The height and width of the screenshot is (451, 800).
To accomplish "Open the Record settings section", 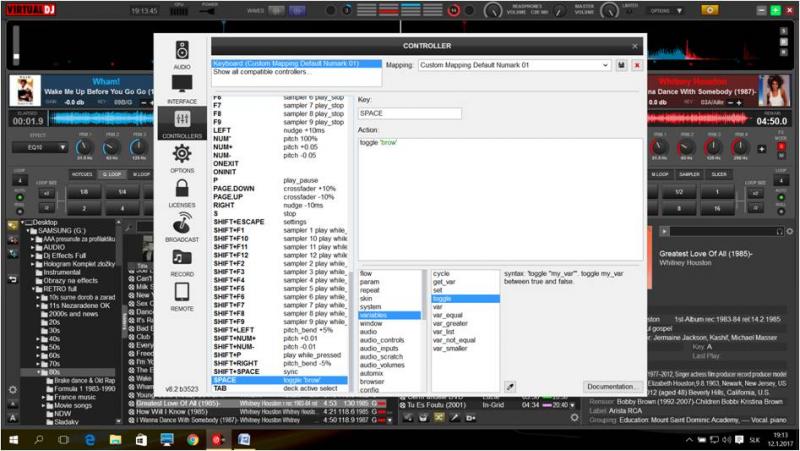I will tap(182, 262).
